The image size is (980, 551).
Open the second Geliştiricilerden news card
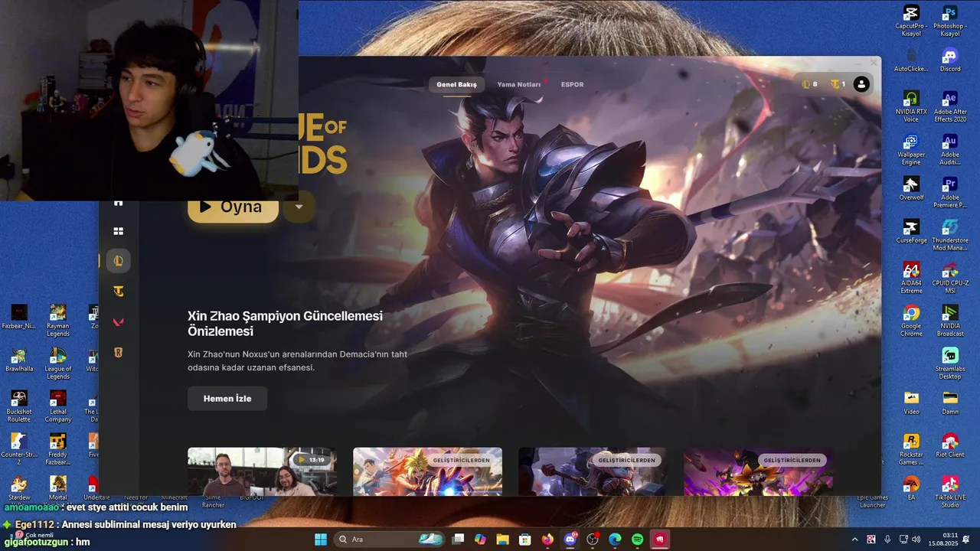(427, 471)
